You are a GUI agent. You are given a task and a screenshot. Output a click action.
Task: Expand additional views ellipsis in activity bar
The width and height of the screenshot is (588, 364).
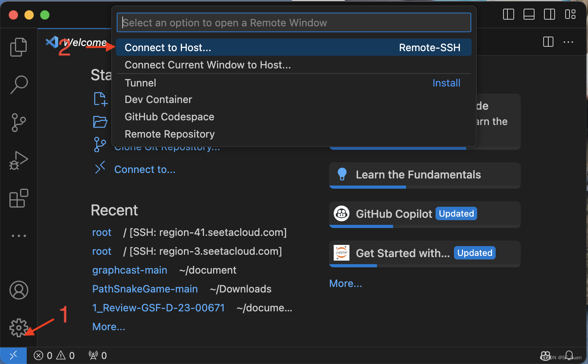(18, 236)
